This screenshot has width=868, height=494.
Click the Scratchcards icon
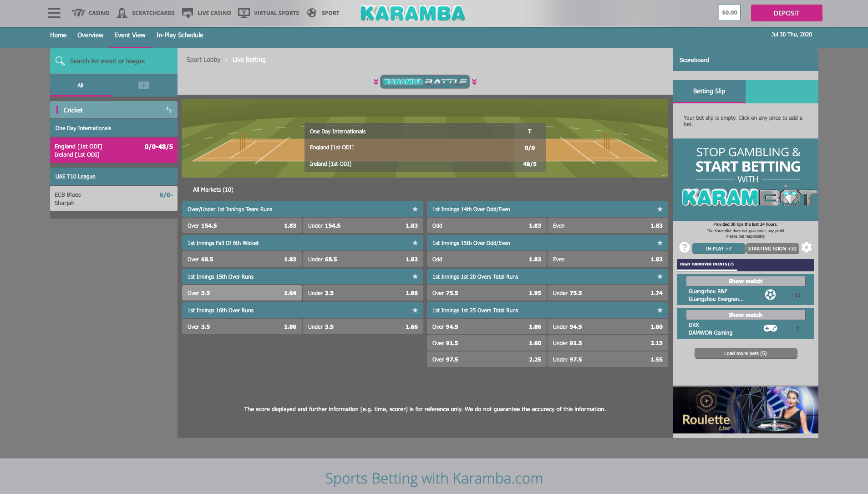[x=122, y=13]
